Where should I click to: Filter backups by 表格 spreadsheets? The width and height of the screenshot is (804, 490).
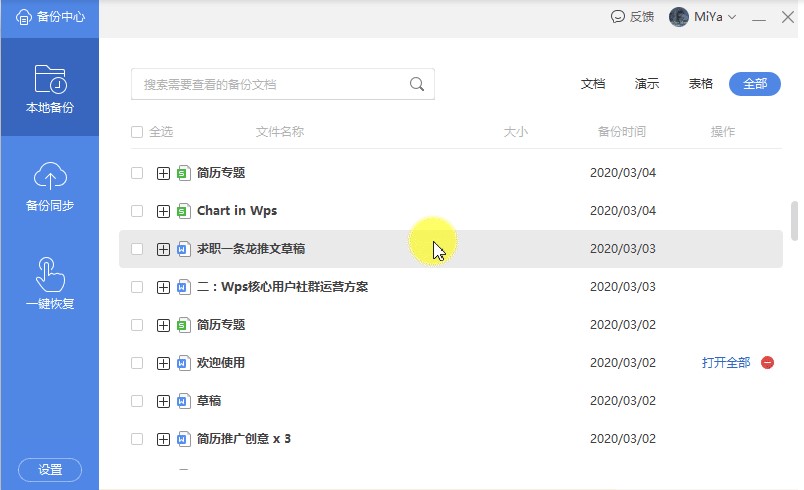[x=700, y=84]
